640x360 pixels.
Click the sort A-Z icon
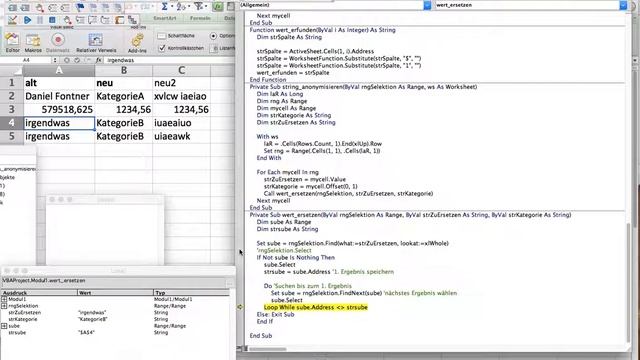181,6
